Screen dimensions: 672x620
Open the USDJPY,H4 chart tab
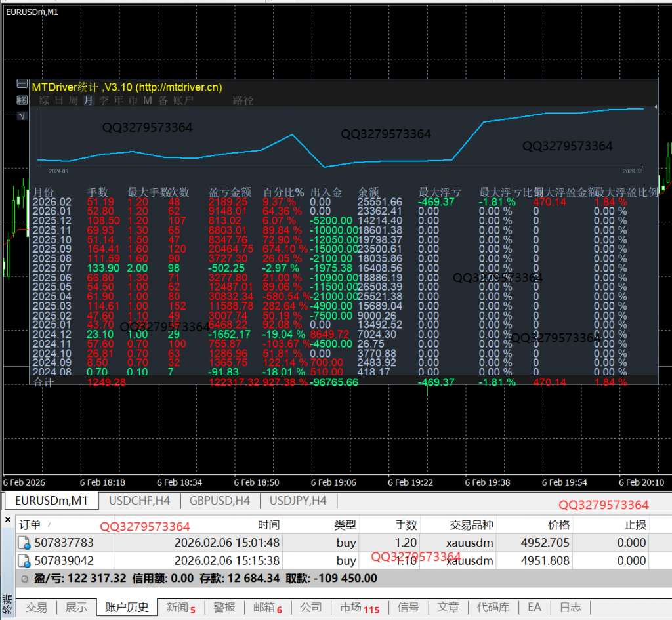click(298, 501)
